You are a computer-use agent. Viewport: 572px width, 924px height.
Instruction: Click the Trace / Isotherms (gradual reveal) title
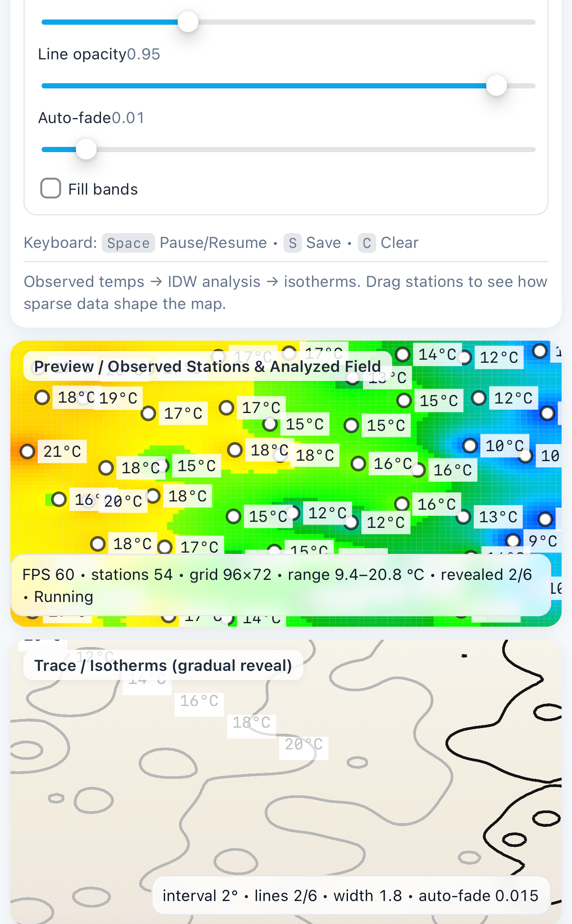[163, 665]
